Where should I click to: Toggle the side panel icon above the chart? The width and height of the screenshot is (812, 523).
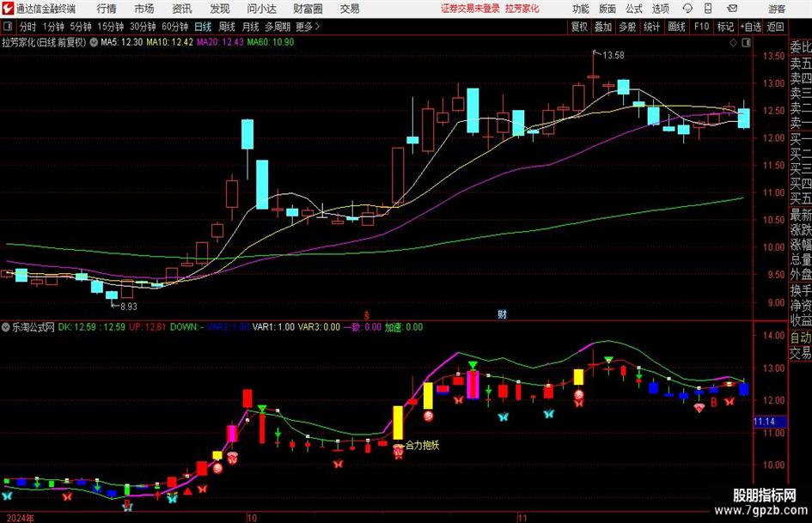746,43
